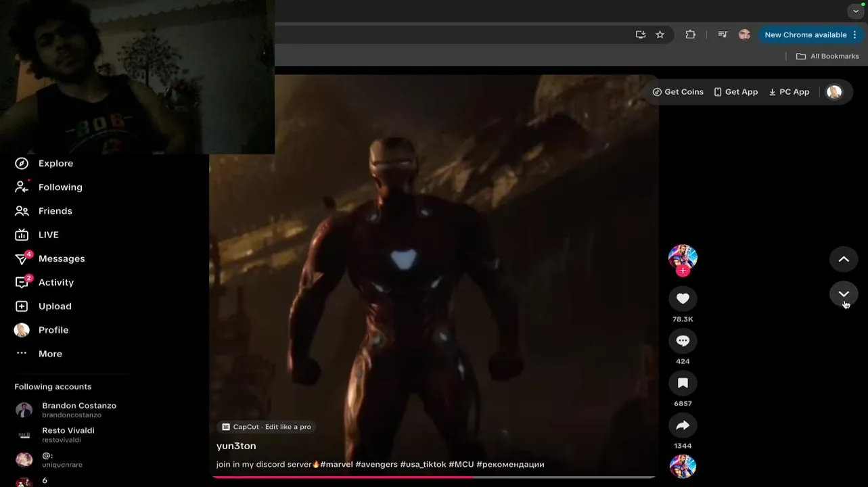Open the spinning music disc thumbnail
Image resolution: width=868 pixels, height=487 pixels.
(x=683, y=467)
